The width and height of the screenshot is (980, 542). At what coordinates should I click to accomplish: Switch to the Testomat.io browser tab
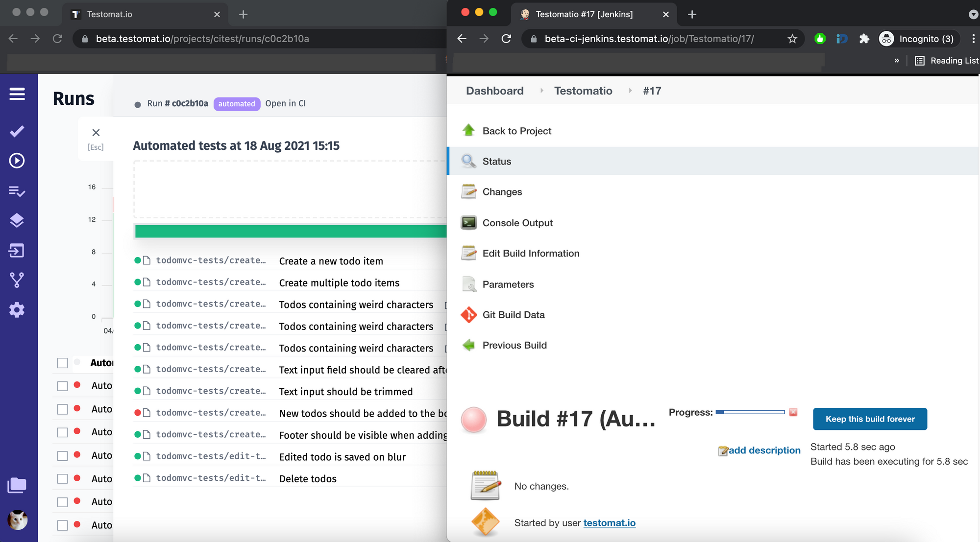click(145, 14)
